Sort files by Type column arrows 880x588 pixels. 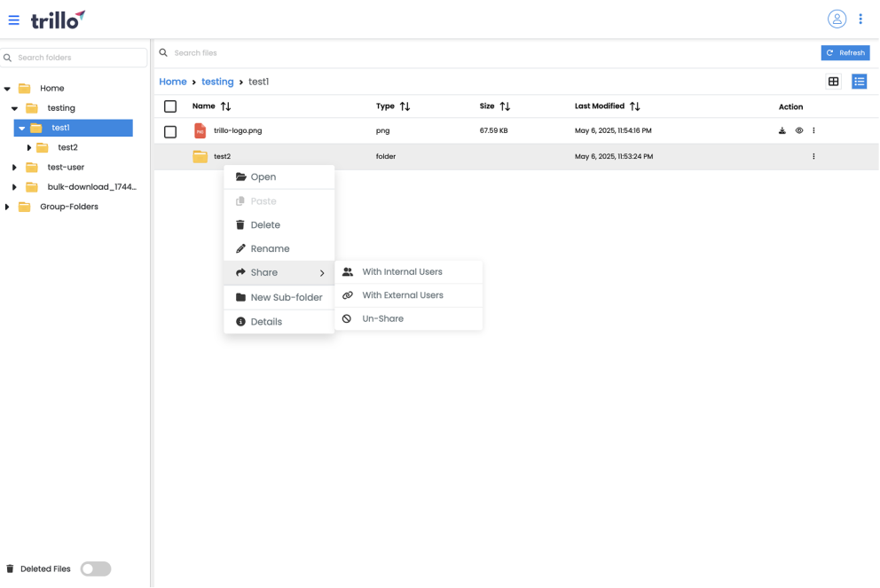click(x=405, y=106)
